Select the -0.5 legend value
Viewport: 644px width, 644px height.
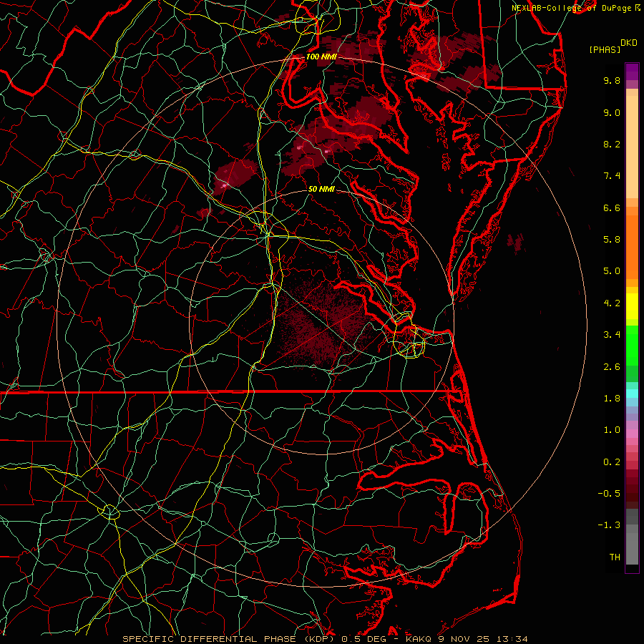coord(609,494)
